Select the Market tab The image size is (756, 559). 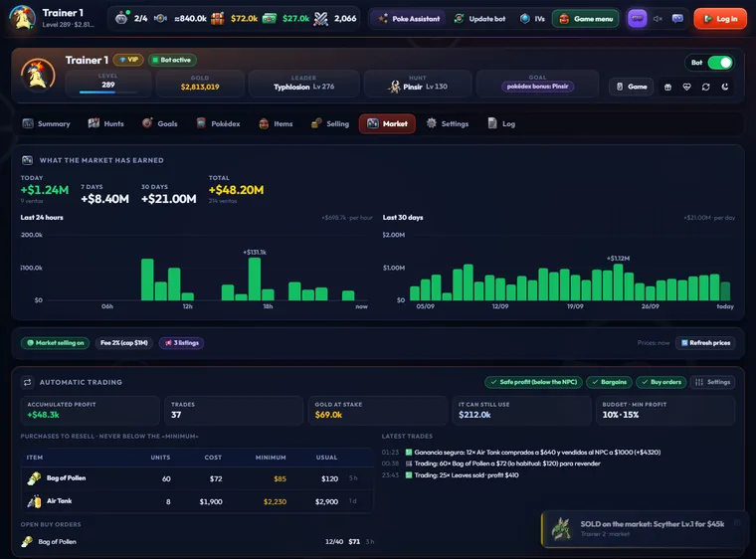[x=387, y=124]
